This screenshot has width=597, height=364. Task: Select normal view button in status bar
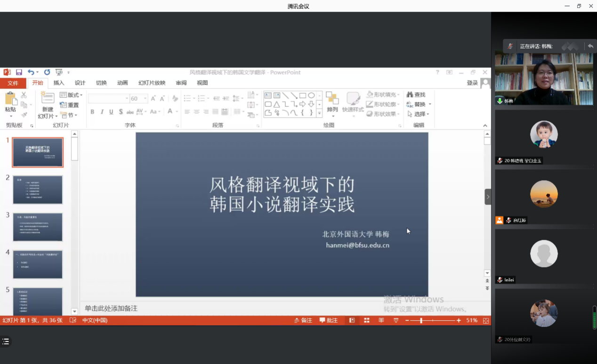pos(352,320)
